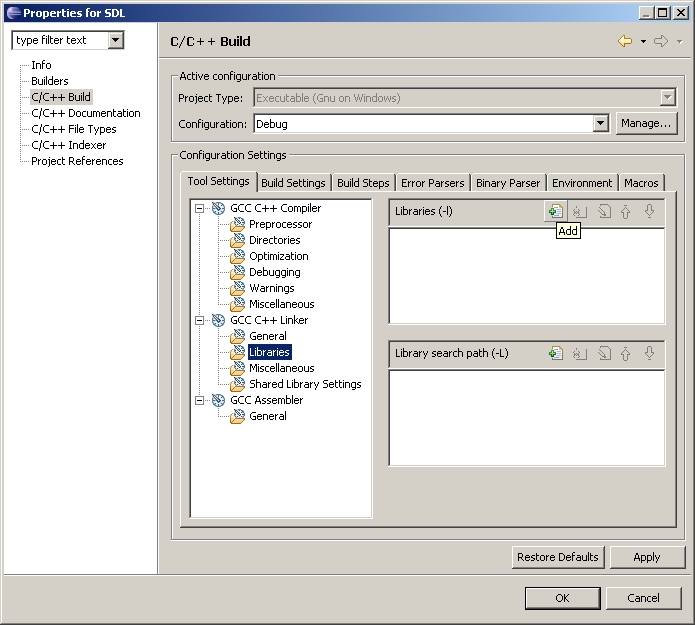Click the Forward navigation arrow icon
Viewport: 695px width, 625px height.
[661, 41]
